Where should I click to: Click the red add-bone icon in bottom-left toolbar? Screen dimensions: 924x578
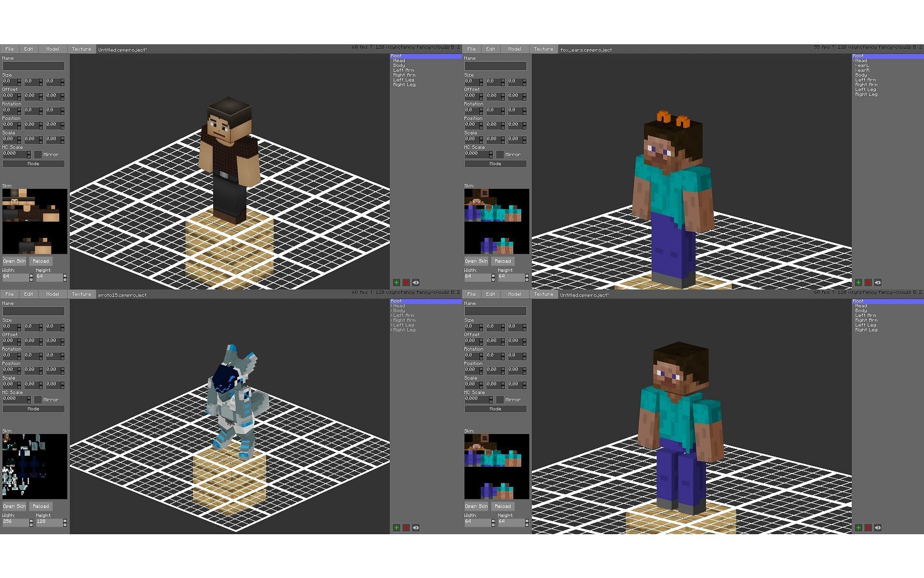click(405, 527)
